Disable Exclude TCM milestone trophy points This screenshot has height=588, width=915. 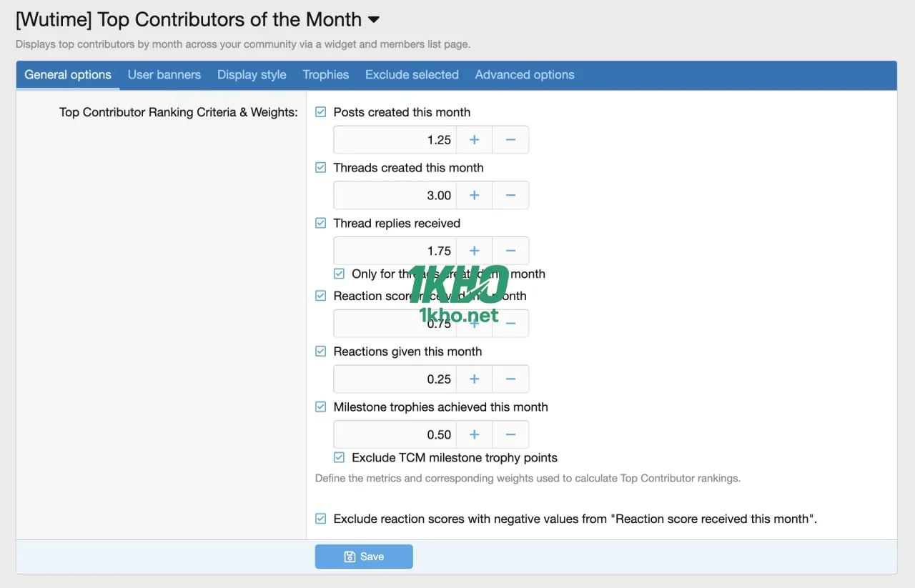(339, 457)
